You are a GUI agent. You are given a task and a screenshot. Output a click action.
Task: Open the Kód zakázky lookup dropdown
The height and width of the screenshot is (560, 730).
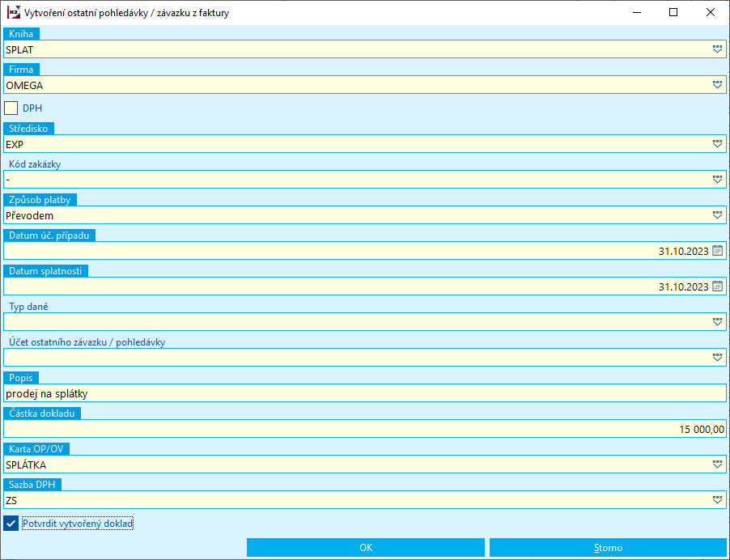coord(717,179)
